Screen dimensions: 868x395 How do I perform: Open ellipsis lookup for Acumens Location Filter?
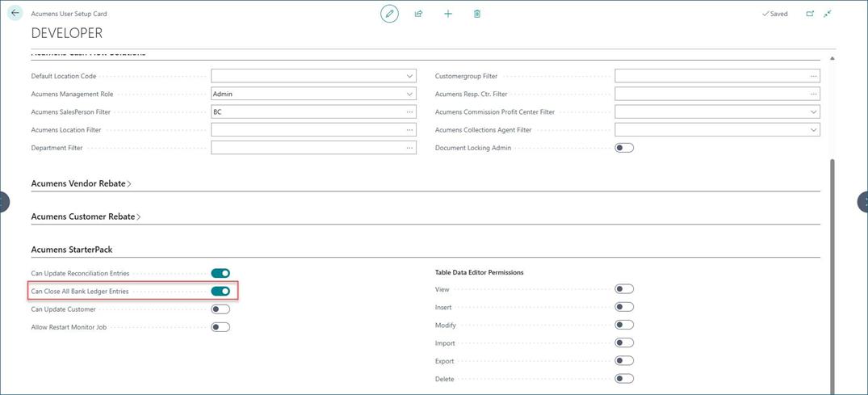[409, 129]
